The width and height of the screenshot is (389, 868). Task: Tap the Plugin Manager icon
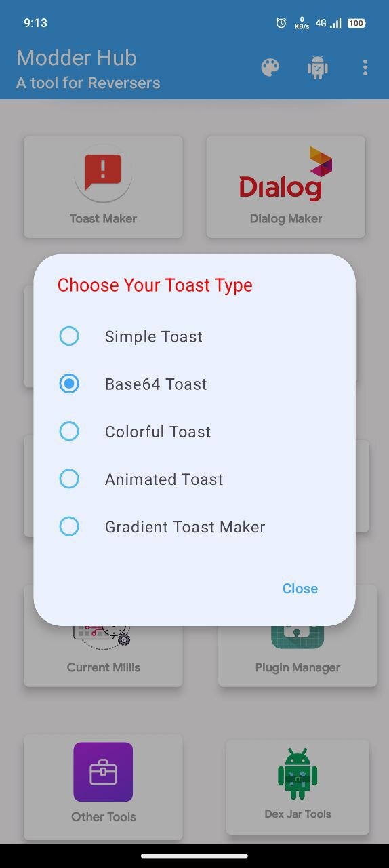[298, 636]
